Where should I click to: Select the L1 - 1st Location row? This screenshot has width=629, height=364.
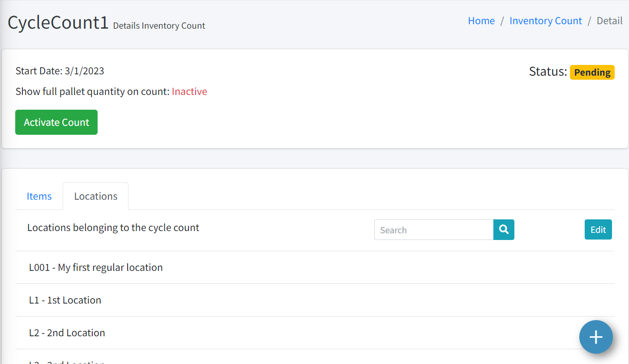tap(65, 300)
